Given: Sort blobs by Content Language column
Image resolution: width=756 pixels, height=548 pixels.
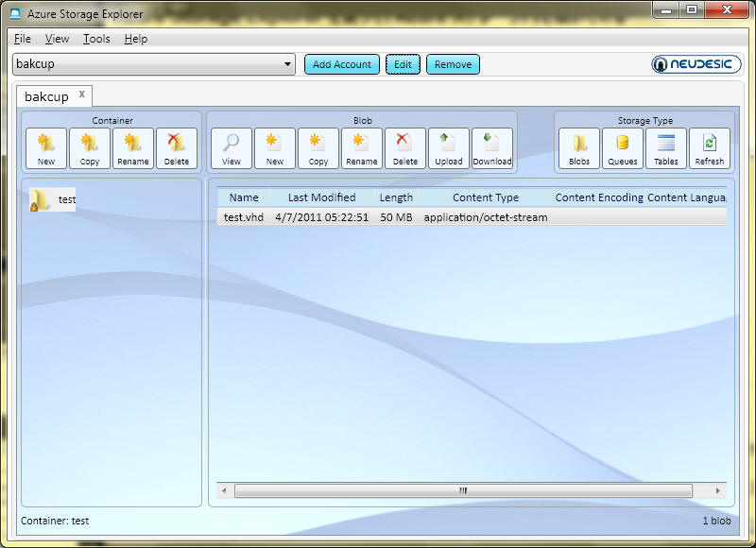Looking at the screenshot, I should point(686,197).
